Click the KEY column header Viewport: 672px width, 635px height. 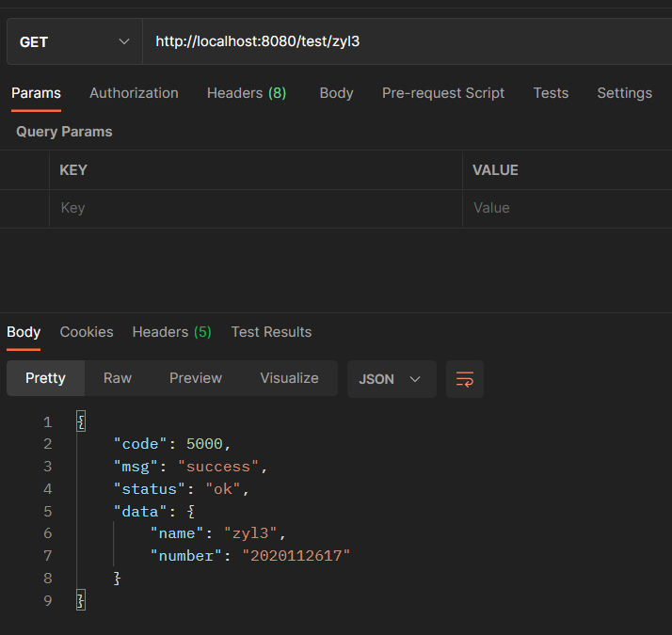point(73,170)
